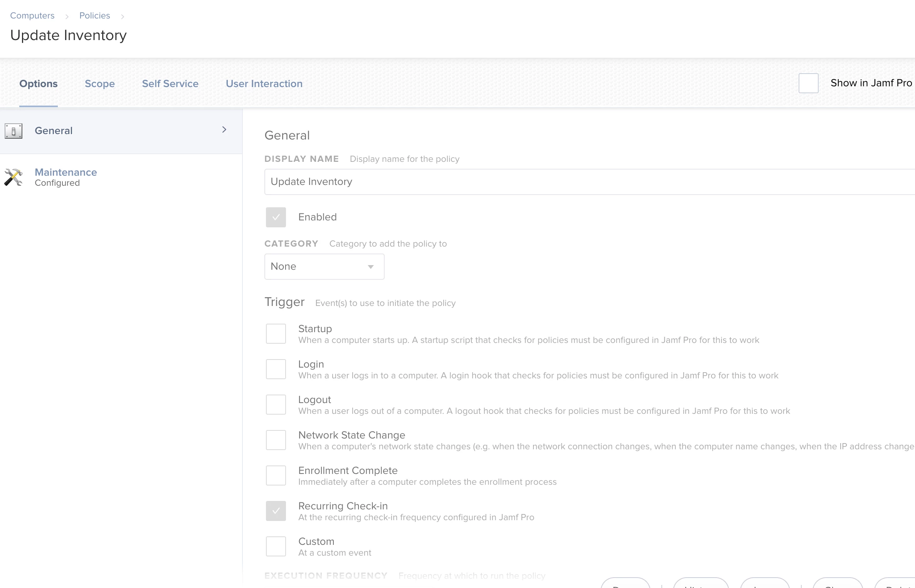915x588 pixels.
Task: Enable the Logout trigger
Action: tap(276, 405)
